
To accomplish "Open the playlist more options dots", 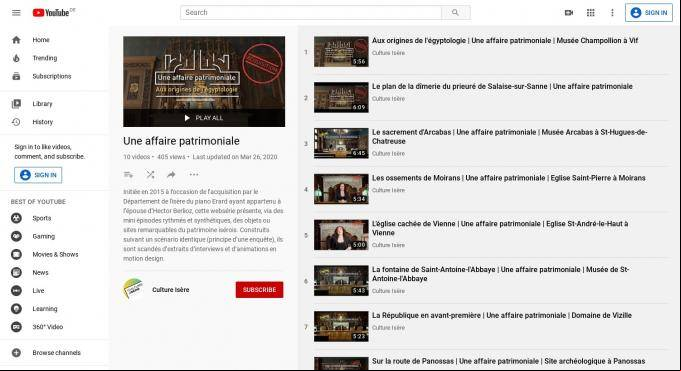I will (194, 175).
